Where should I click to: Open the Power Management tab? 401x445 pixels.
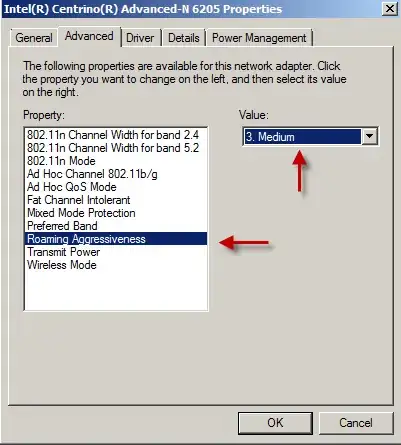[259, 38]
